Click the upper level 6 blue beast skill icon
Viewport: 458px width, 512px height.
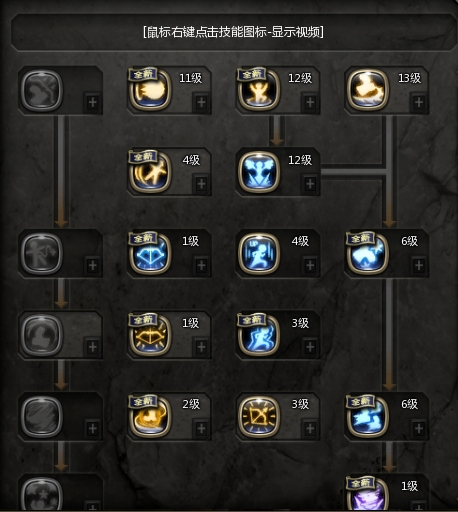tap(368, 253)
